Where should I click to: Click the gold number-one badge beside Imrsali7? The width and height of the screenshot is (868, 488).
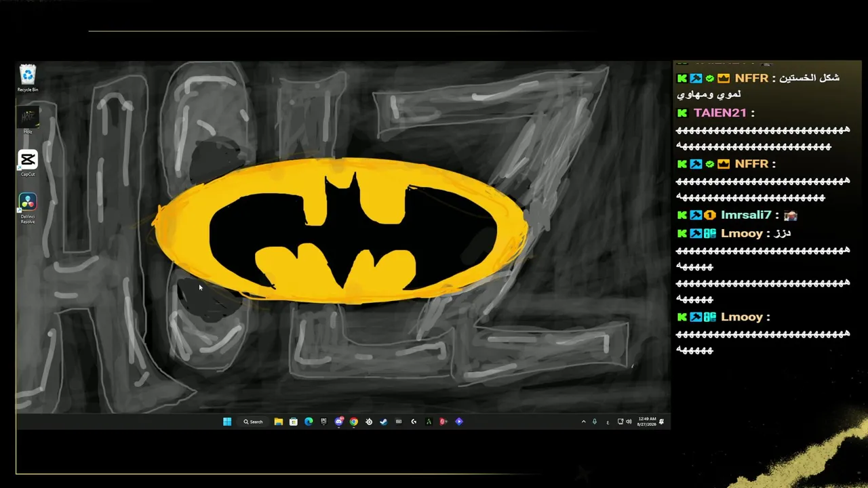(710, 216)
